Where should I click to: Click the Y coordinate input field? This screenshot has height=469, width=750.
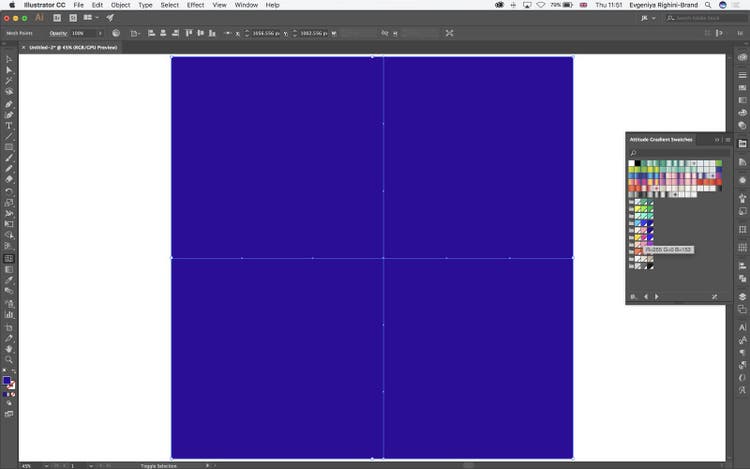(x=314, y=33)
